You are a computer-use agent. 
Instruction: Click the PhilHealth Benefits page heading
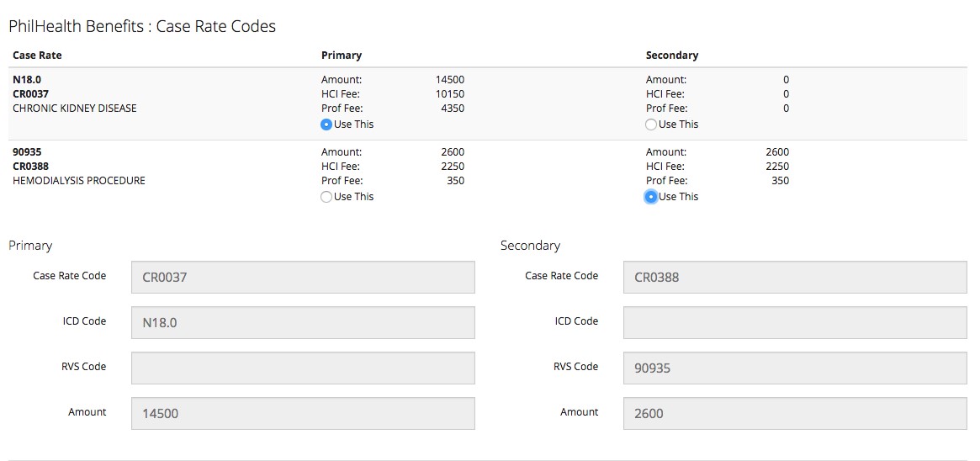click(142, 26)
